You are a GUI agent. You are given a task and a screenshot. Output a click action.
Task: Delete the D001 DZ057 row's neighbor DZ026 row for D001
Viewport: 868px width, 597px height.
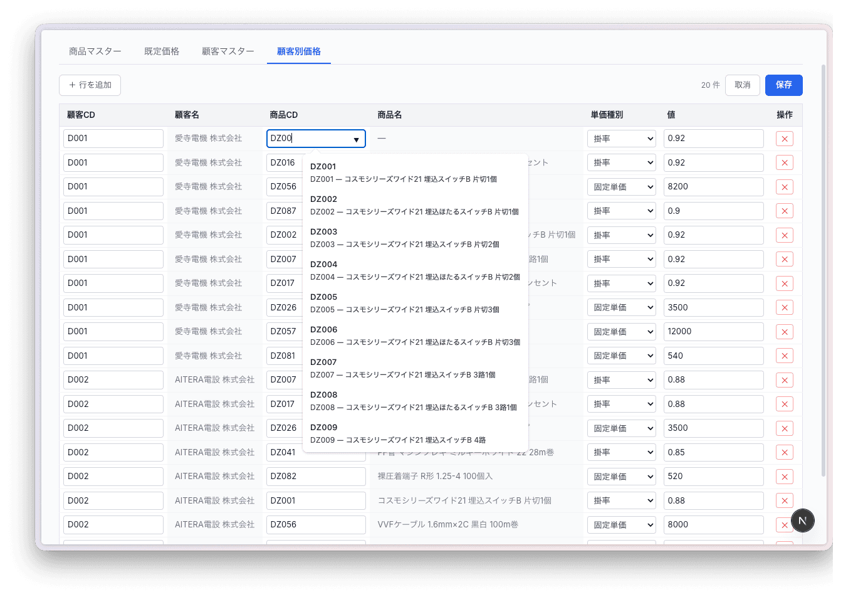click(784, 308)
